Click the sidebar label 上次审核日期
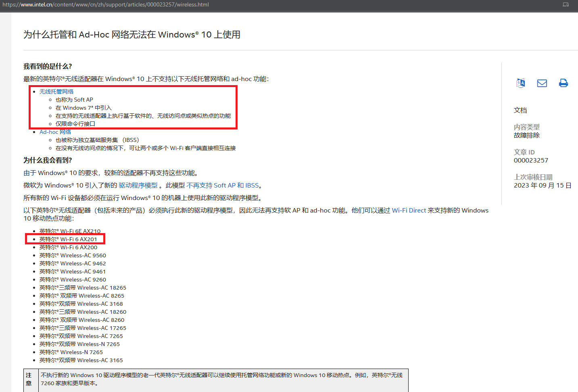The image size is (578, 392). (x=533, y=177)
